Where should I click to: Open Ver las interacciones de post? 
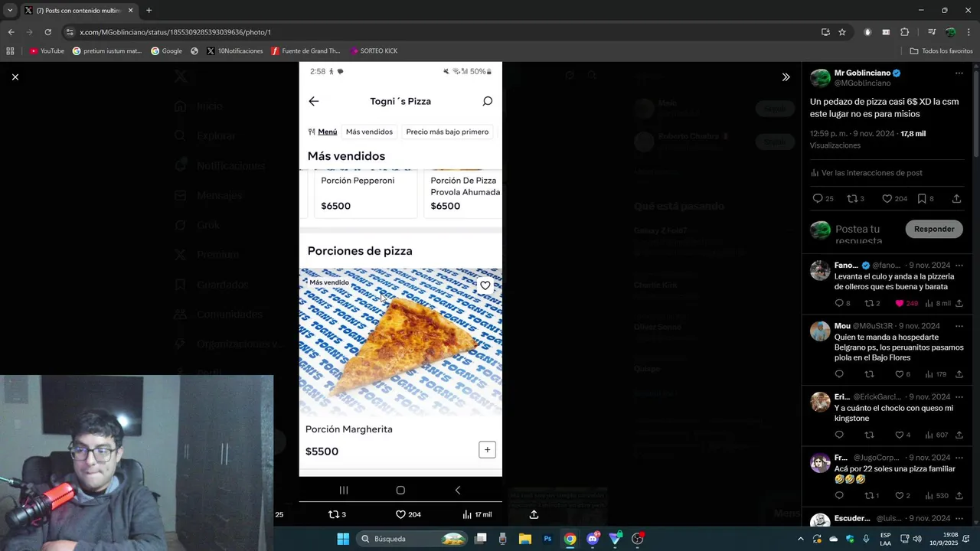tap(866, 173)
